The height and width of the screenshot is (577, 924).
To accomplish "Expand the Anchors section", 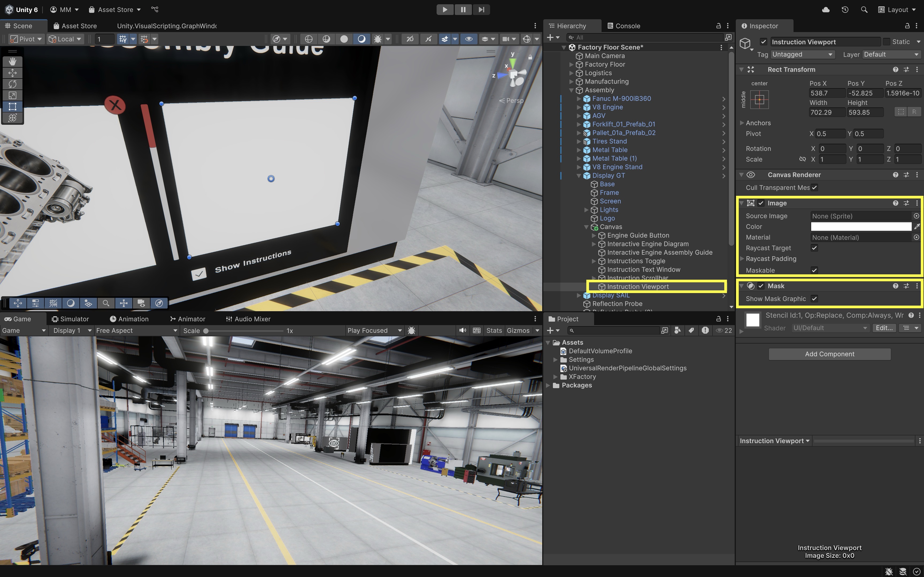I will tap(742, 123).
